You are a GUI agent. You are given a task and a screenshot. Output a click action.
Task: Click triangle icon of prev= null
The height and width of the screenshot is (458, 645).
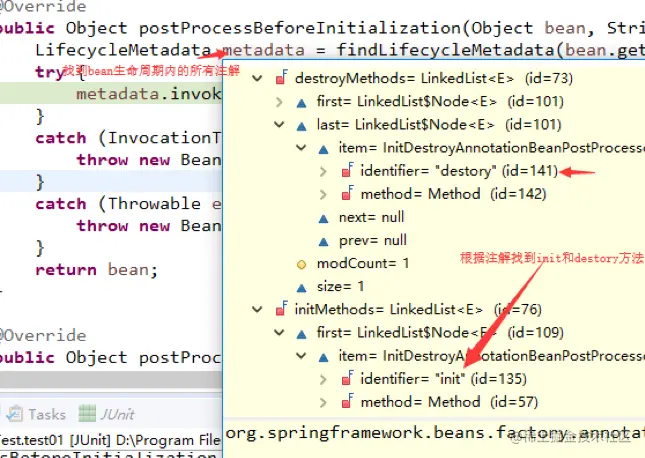pos(324,242)
